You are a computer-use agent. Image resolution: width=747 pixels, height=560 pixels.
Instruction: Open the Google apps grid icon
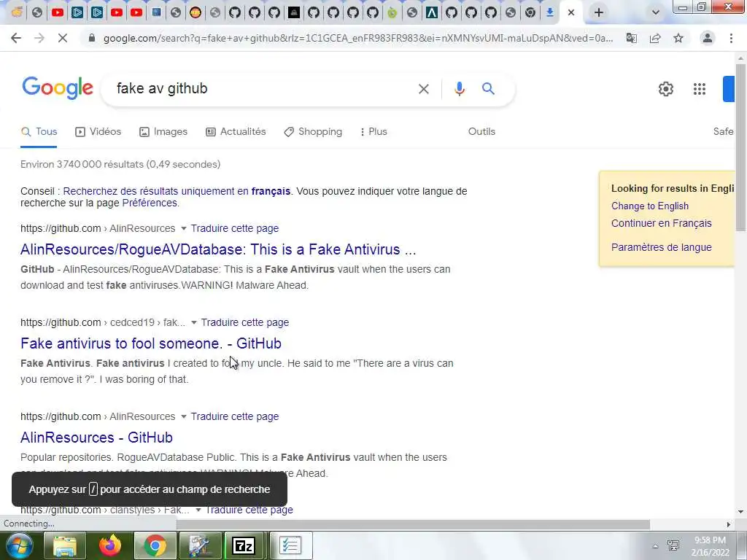700,88
